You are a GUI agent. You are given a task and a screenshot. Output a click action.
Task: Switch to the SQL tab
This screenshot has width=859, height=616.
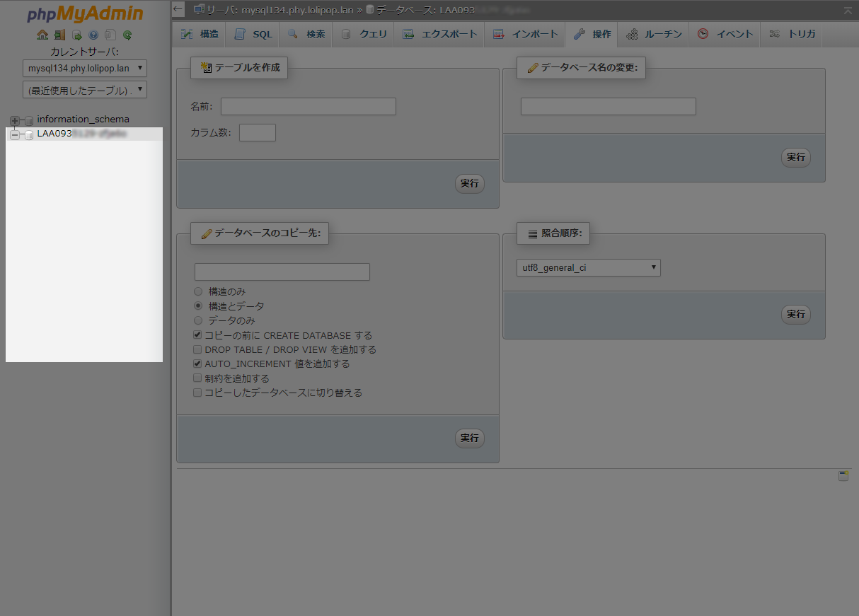[x=252, y=33]
